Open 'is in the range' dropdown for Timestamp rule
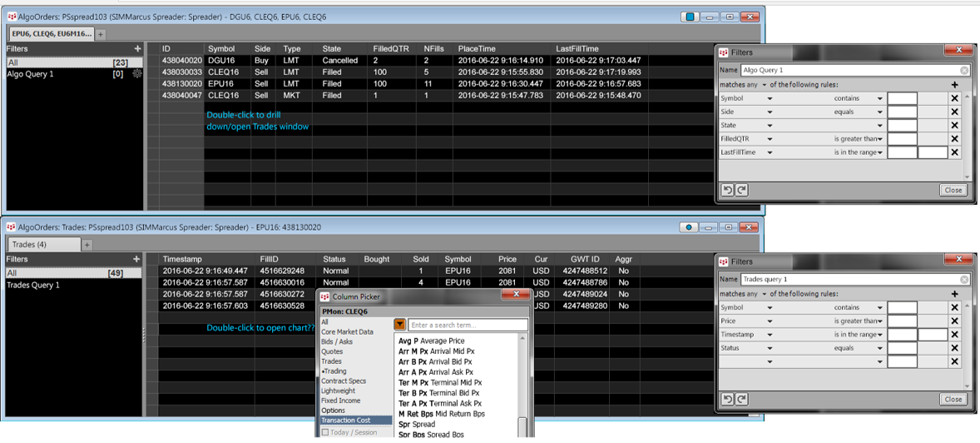Image resolution: width=980 pixels, height=443 pixels. [880, 335]
